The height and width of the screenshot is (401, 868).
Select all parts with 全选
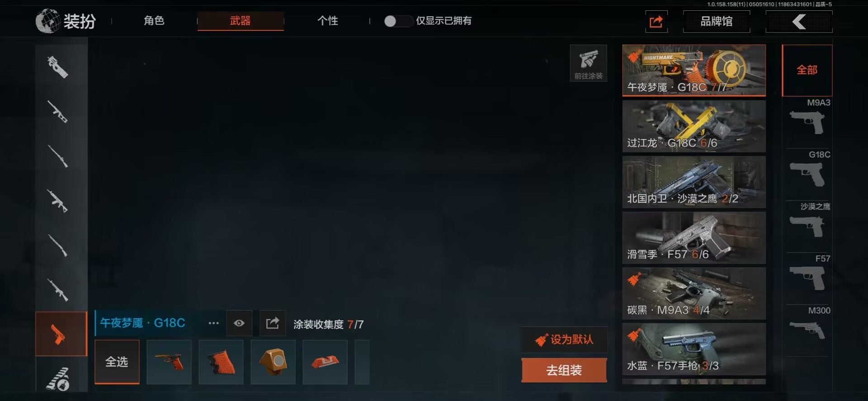tap(117, 362)
